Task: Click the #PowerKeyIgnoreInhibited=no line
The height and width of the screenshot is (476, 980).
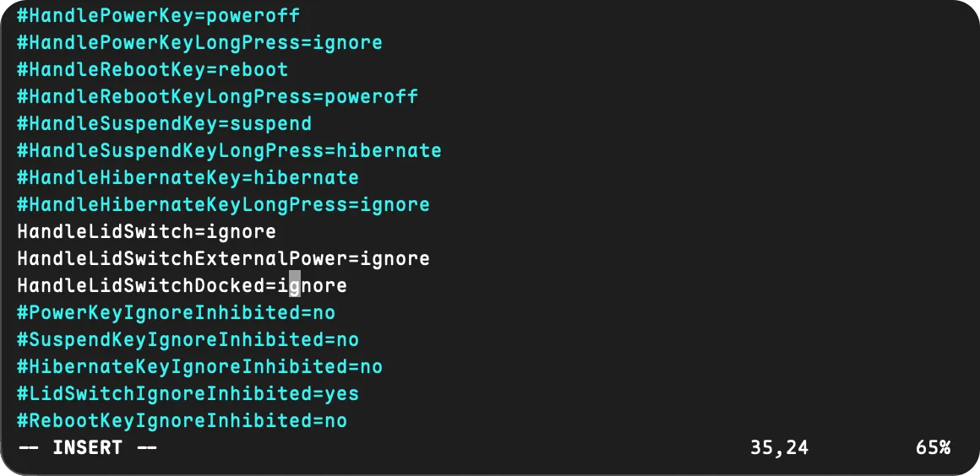Action: tap(176, 312)
